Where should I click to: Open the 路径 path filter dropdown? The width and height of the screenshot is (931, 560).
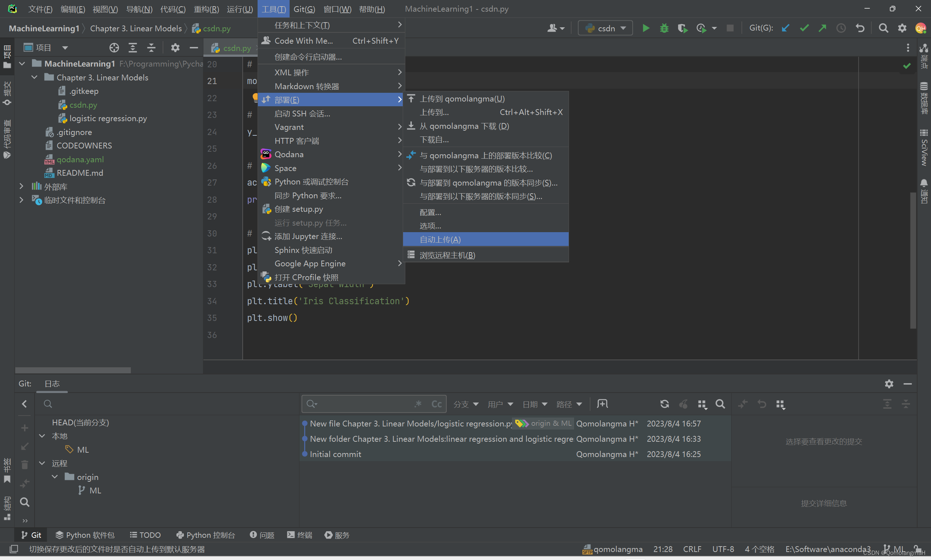(x=569, y=404)
